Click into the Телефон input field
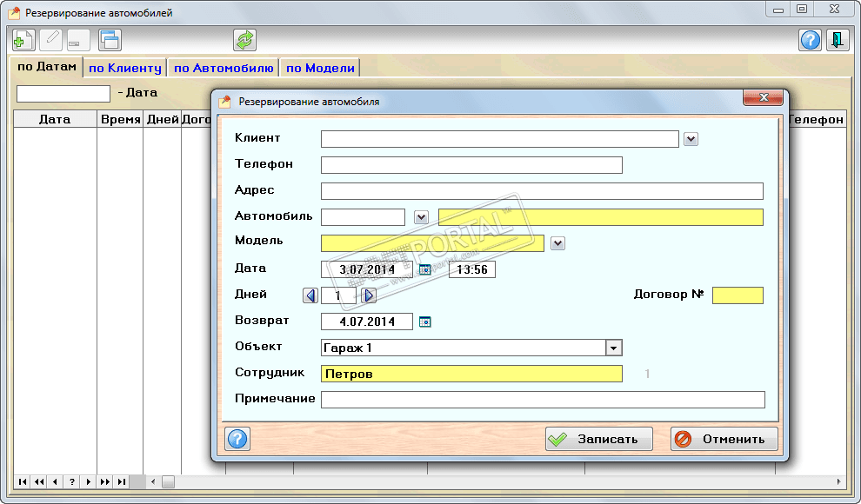The width and height of the screenshot is (861, 504). click(471, 165)
